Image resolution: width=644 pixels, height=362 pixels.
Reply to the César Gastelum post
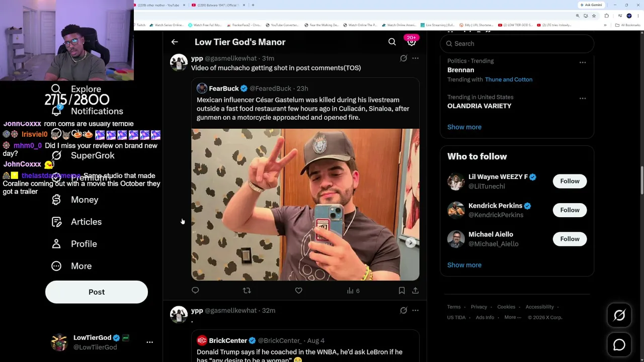coord(195,290)
